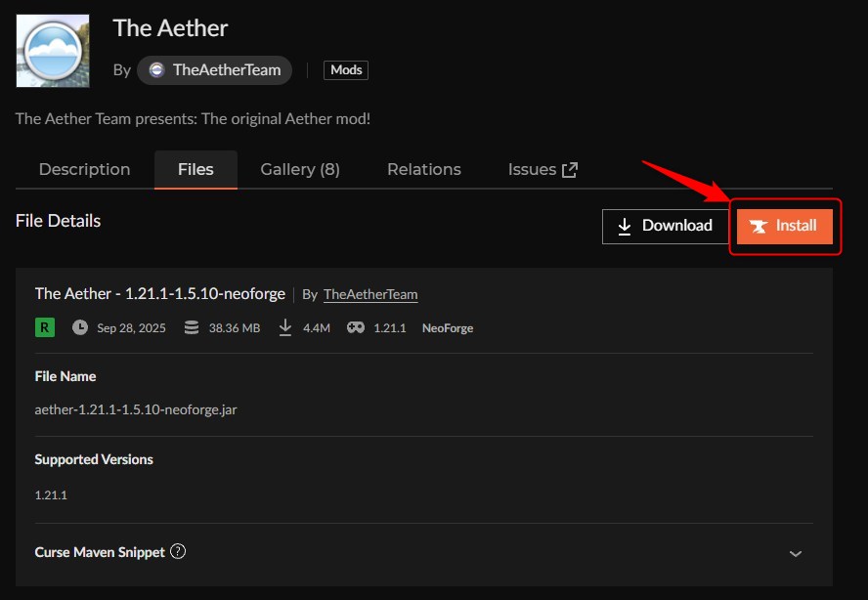Select the Files tab
The width and height of the screenshot is (868, 600).
point(195,168)
